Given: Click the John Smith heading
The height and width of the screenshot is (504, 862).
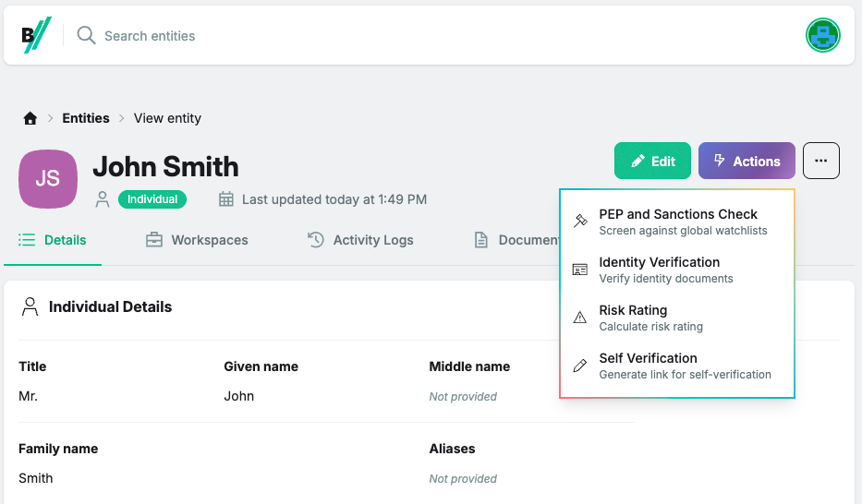Looking at the screenshot, I should click(x=165, y=167).
